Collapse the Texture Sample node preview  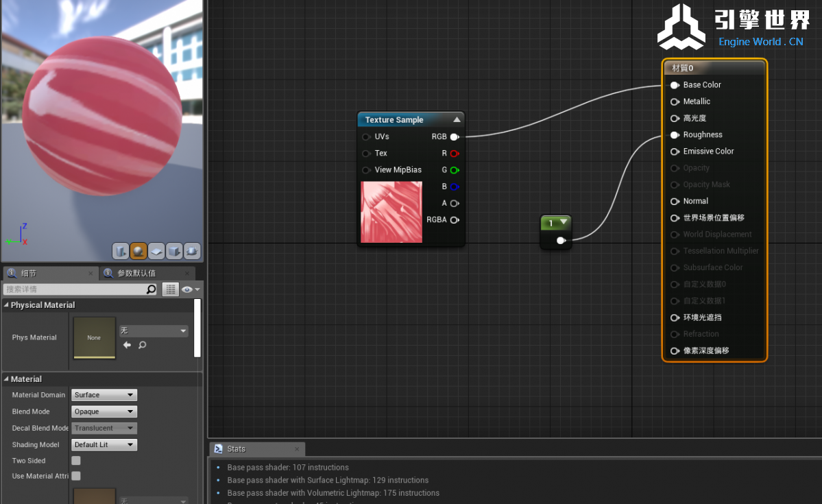(x=457, y=119)
